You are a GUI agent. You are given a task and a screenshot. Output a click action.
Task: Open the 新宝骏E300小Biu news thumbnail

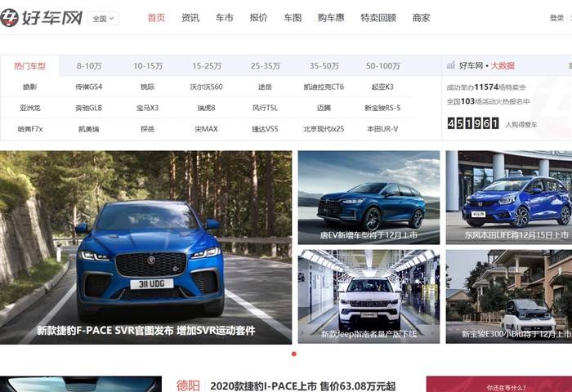(x=509, y=296)
